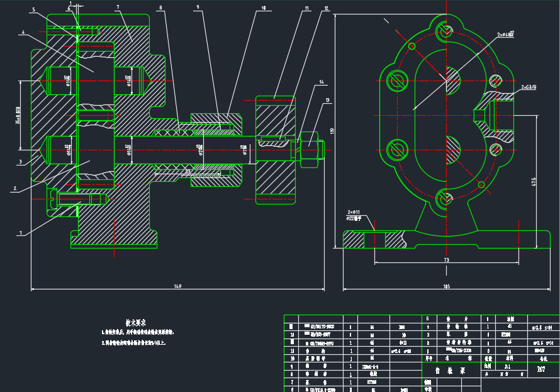This screenshot has width=560, height=392.
Task: Pick part callout number 2 in section view
Action: coord(14,188)
